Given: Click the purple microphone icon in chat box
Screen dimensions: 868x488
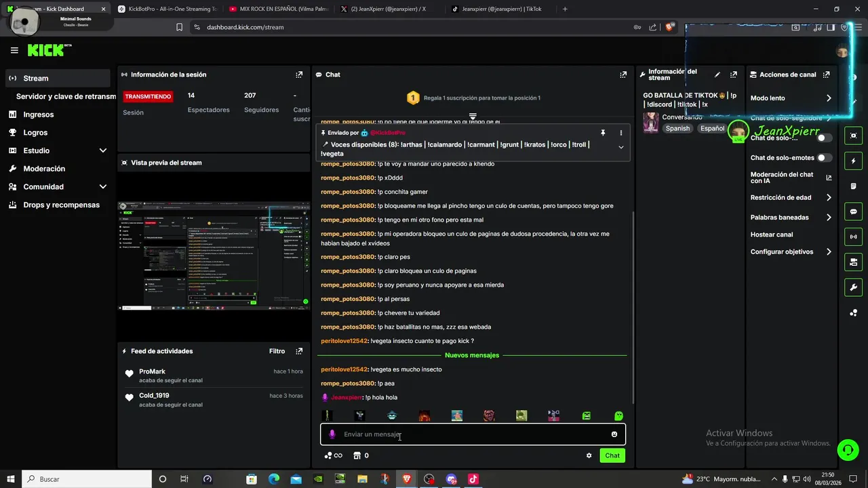Looking at the screenshot, I should [332, 434].
